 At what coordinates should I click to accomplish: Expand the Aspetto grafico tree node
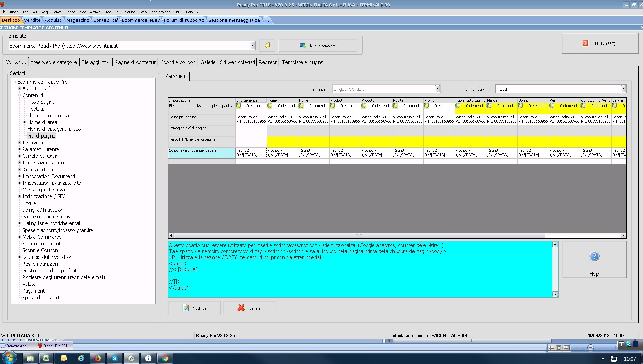[19, 89]
